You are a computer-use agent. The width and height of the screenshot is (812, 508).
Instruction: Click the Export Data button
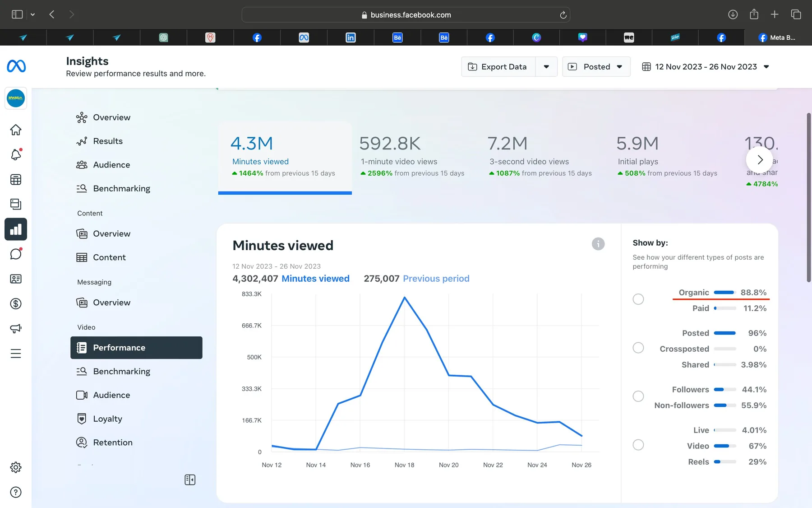(498, 67)
